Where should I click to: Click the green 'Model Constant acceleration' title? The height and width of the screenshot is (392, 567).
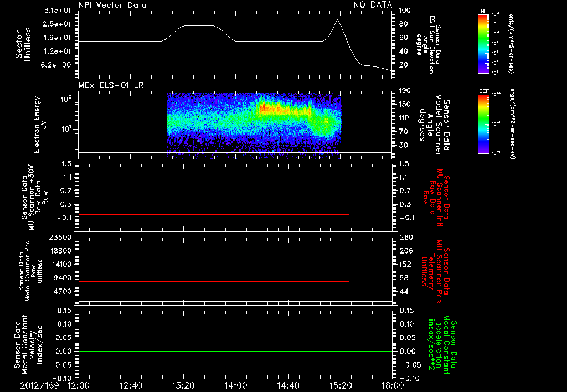[442, 345]
